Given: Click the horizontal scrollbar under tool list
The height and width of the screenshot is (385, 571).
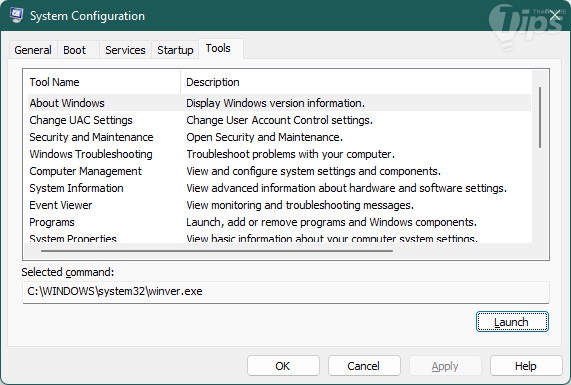Looking at the screenshot, I should (x=217, y=251).
